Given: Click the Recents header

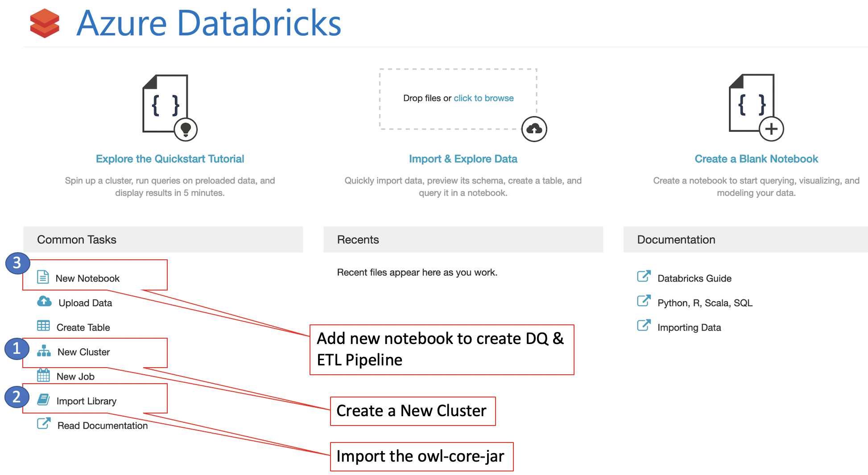Looking at the screenshot, I should pyautogui.click(x=463, y=240).
